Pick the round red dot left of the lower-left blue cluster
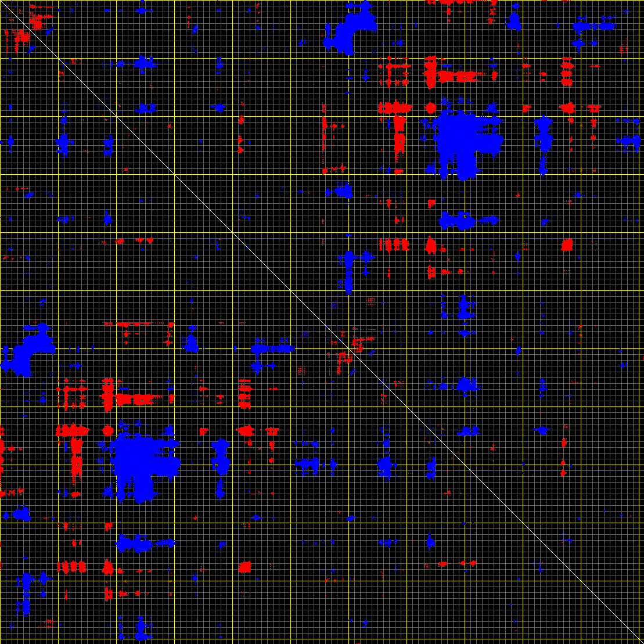 coord(107,431)
